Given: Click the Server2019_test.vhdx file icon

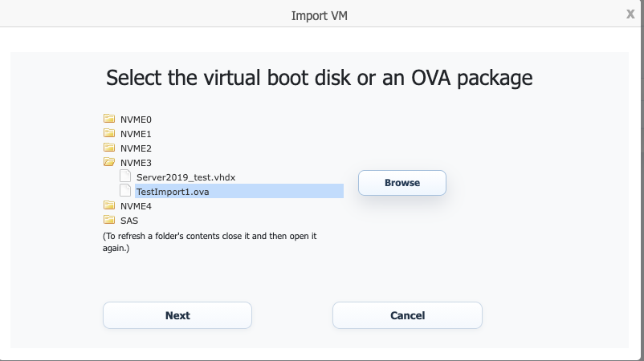Looking at the screenshot, I should pos(125,176).
